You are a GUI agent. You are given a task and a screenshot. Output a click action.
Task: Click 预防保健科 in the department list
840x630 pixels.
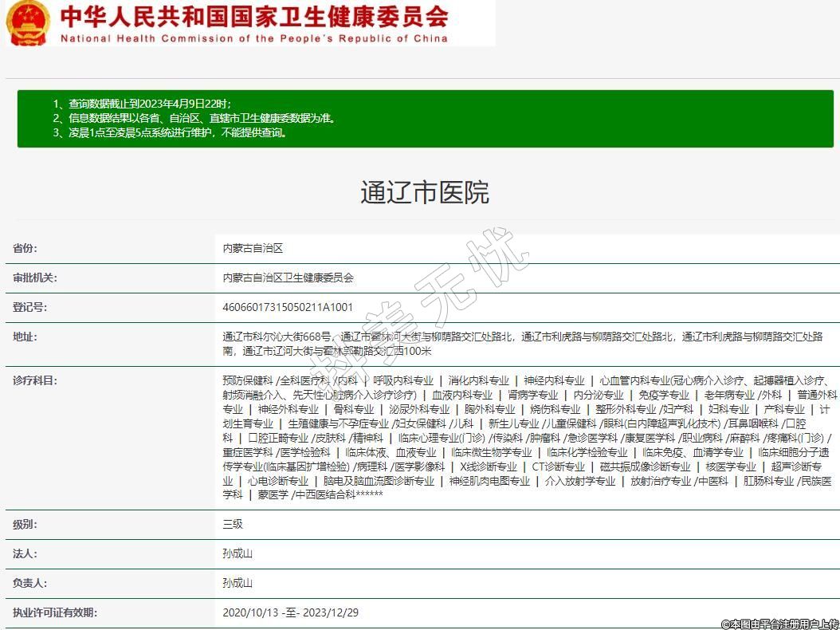click(x=247, y=381)
